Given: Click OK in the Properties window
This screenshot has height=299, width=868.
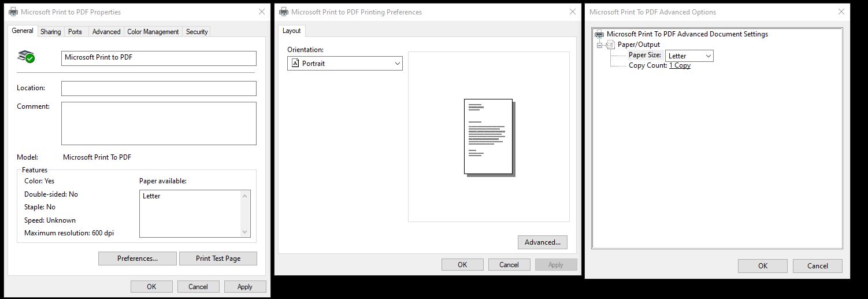Looking at the screenshot, I should tap(151, 286).
